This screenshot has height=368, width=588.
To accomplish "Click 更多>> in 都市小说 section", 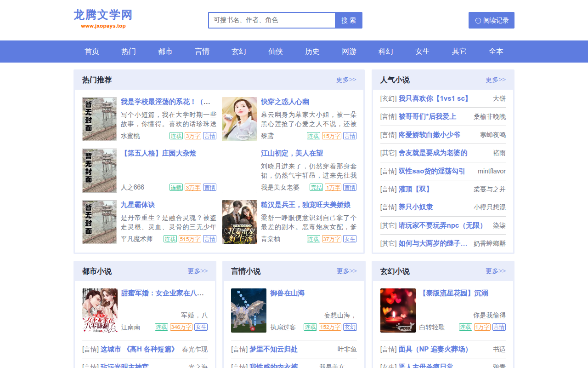I will click(198, 271).
